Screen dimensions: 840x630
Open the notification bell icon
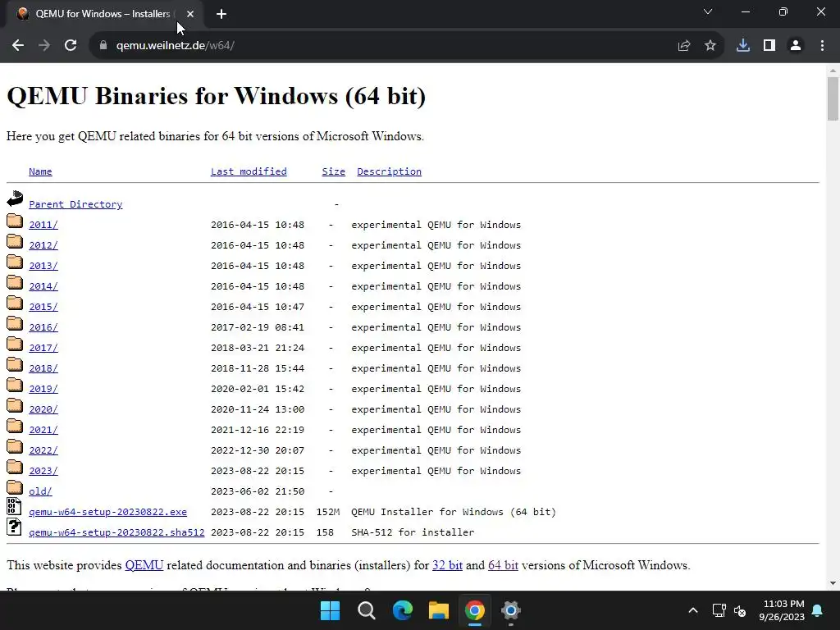point(818,610)
